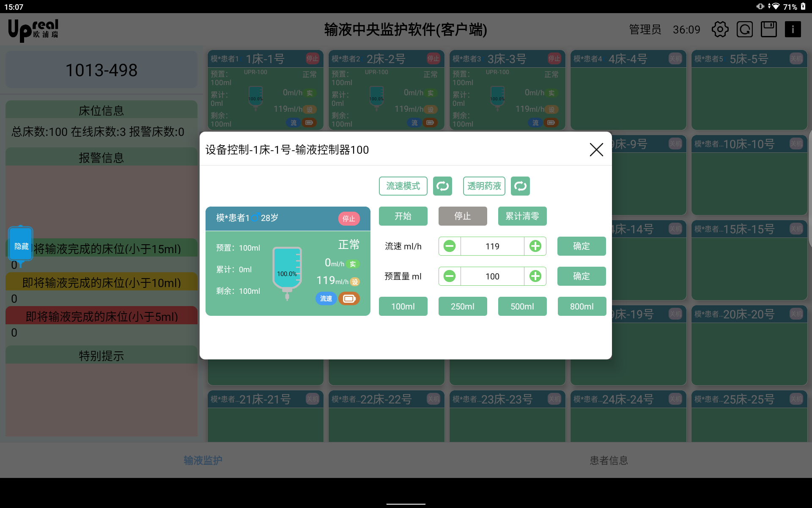
Task: Click the save disk icon
Action: (768, 30)
